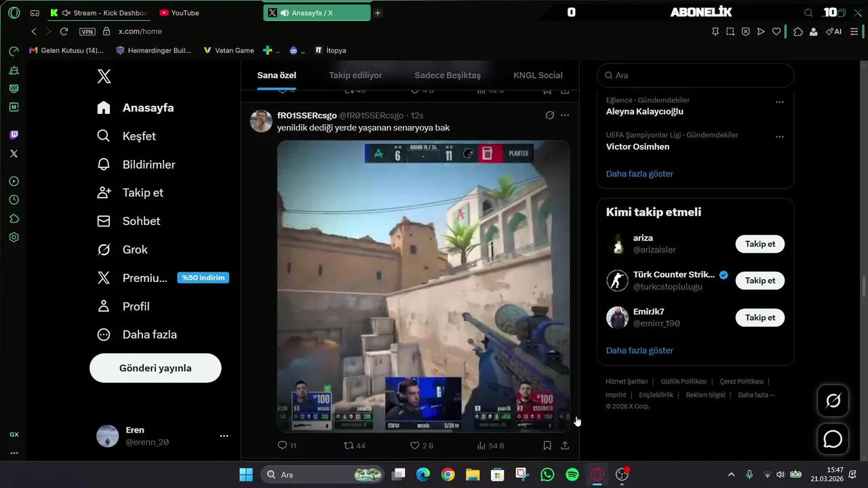
Task: Open X shortcut in Opera GX sidebar
Action: tap(14, 154)
